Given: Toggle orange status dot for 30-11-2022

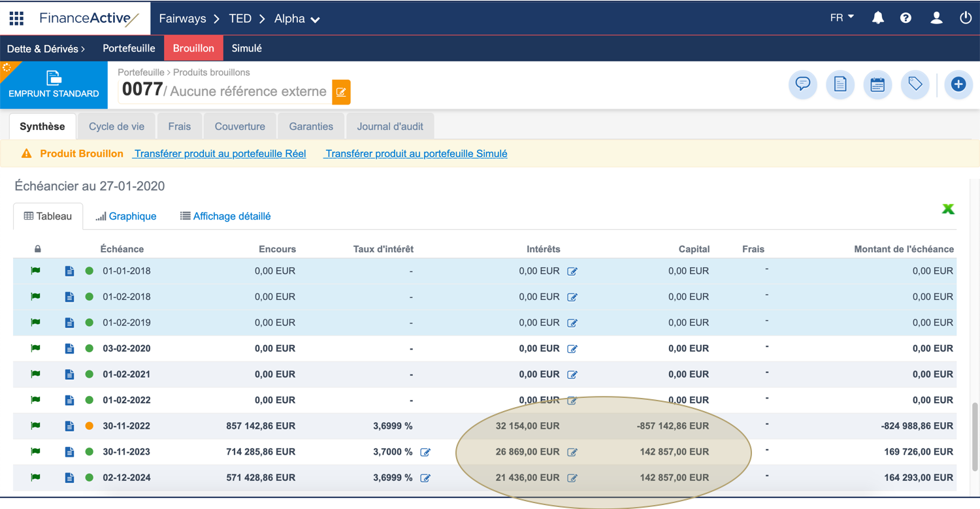Looking at the screenshot, I should pos(90,426).
